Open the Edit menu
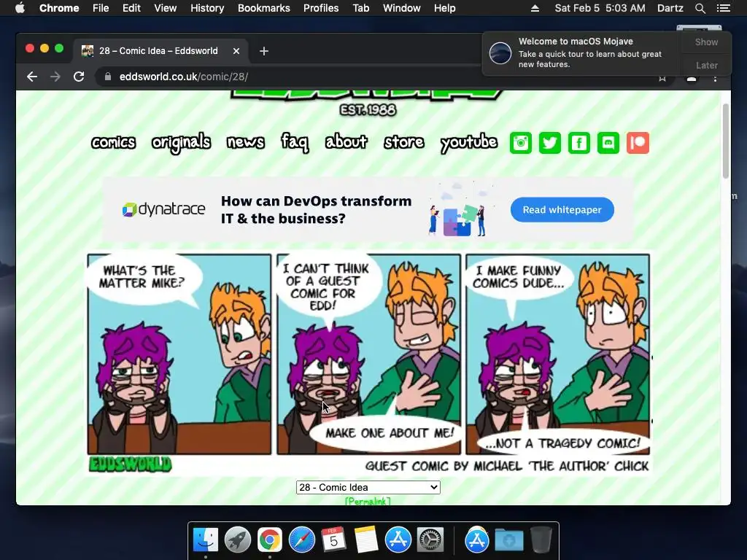The image size is (747, 560). (x=131, y=8)
